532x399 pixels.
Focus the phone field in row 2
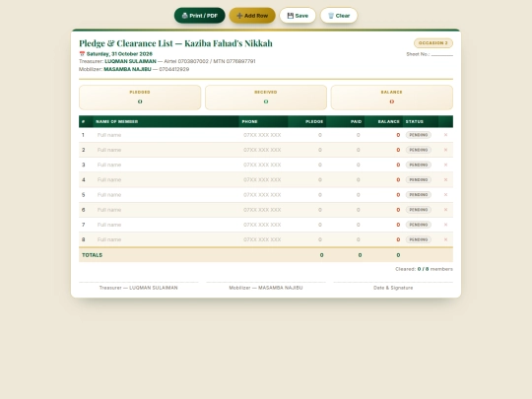[x=264, y=150]
